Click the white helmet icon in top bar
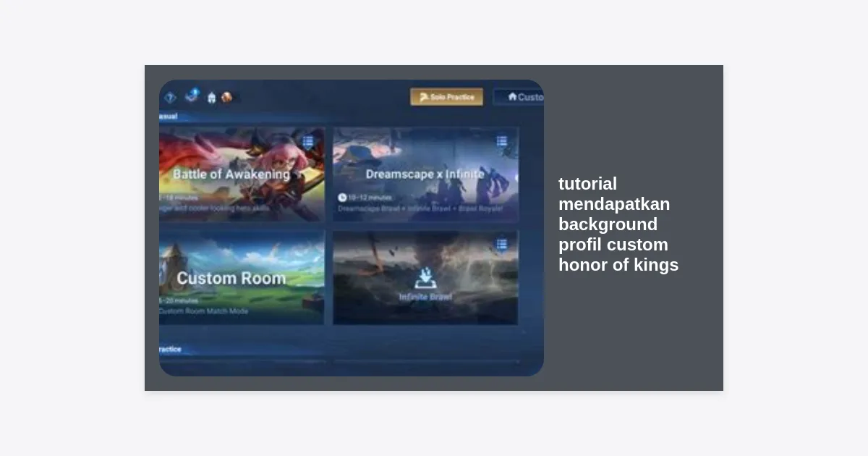This screenshot has height=456, width=868. [211, 97]
